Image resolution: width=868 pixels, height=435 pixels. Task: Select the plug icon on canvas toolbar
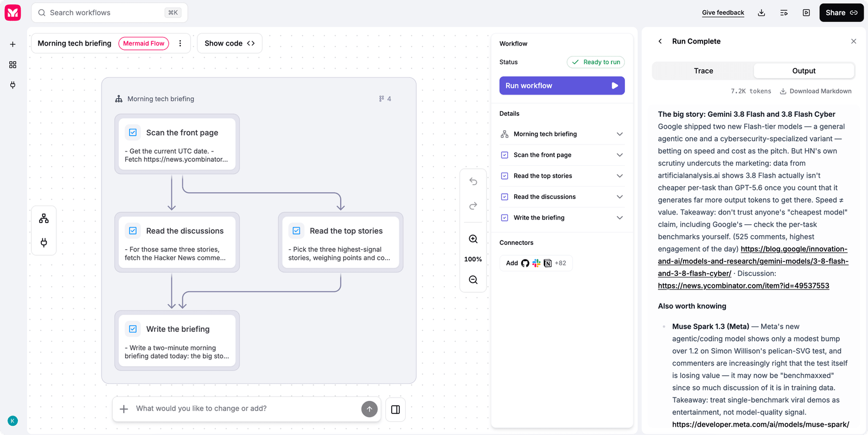[x=44, y=242]
